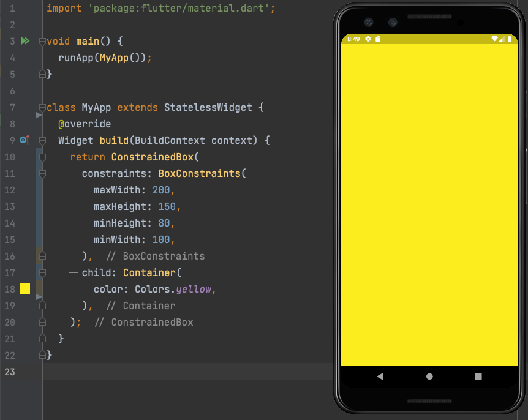Image resolution: width=528 pixels, height=420 pixels.
Task: Click the line number 1 in the gutter
Action: tap(12, 8)
